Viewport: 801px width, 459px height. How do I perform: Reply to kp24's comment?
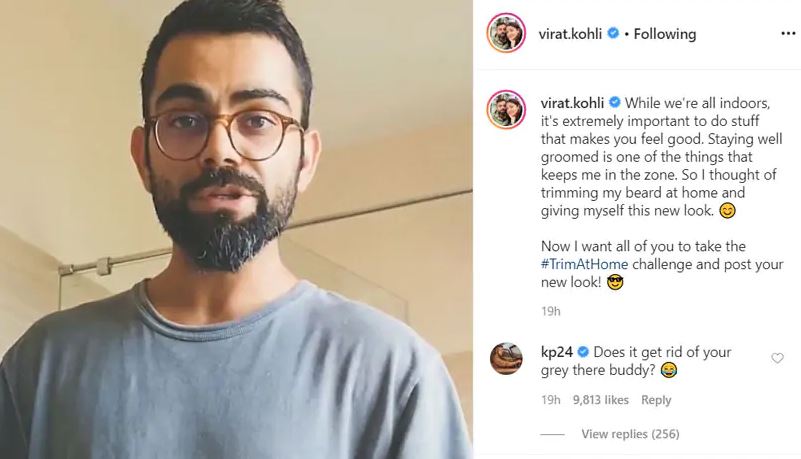point(656,400)
